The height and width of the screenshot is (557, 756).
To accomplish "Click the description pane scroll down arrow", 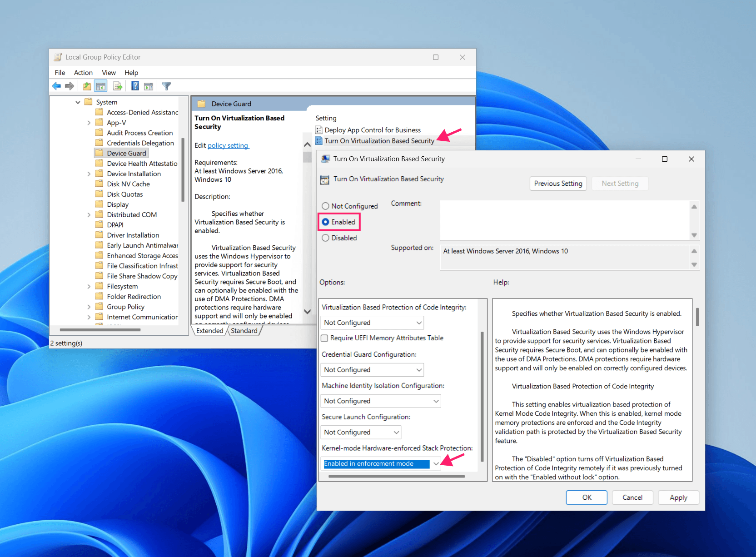I will tap(307, 312).
